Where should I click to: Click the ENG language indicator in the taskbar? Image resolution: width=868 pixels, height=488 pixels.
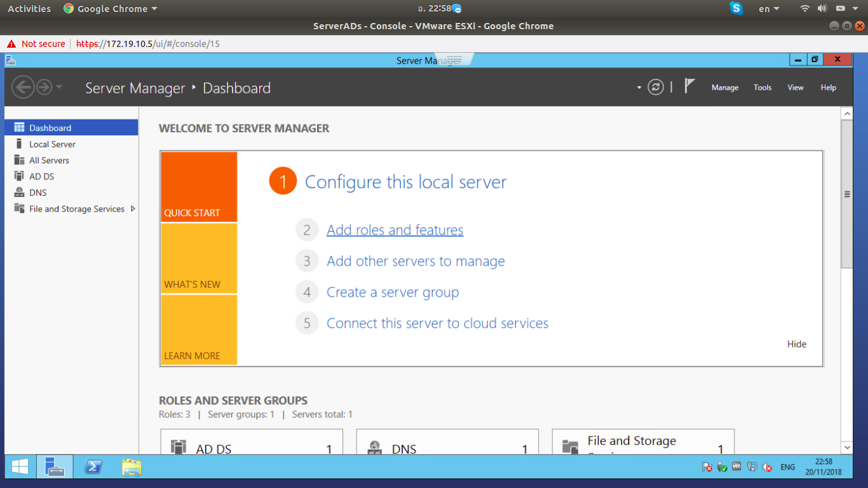pyautogui.click(x=788, y=467)
